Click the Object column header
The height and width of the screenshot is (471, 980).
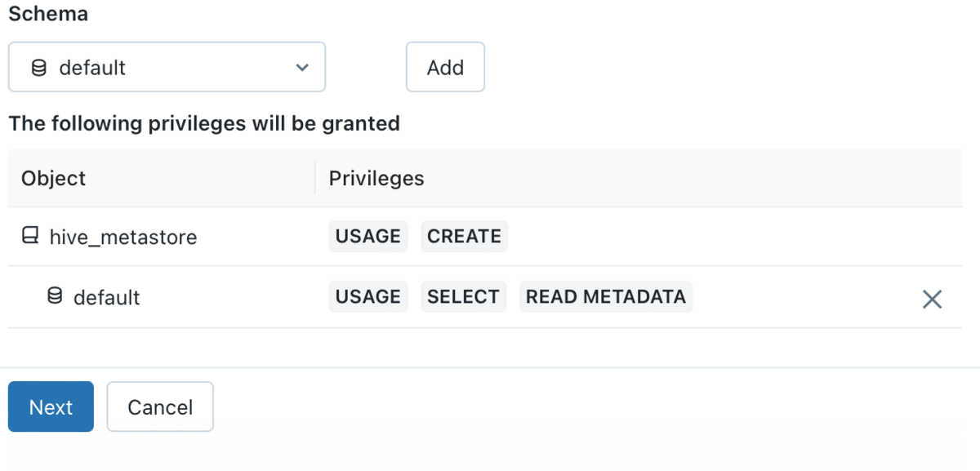tap(53, 179)
